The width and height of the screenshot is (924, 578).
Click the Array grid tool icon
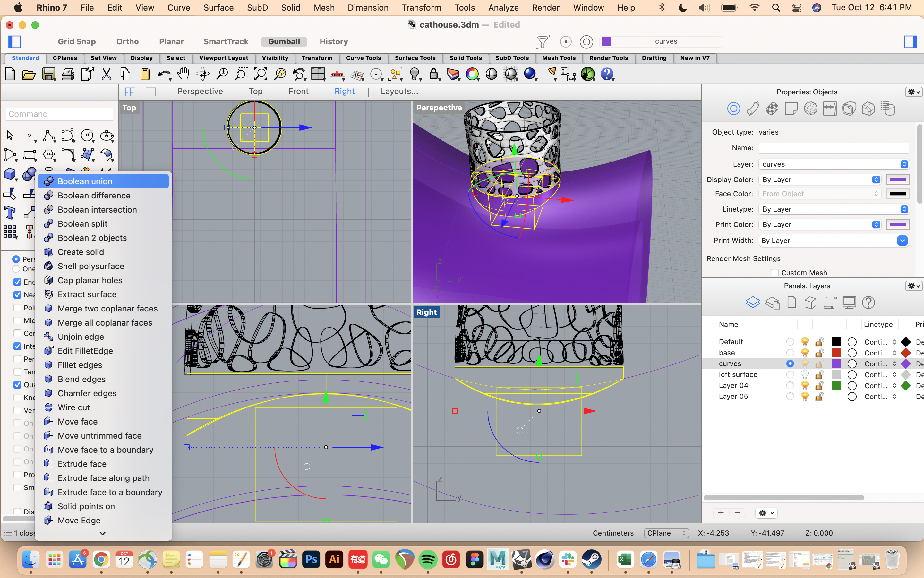point(10,232)
